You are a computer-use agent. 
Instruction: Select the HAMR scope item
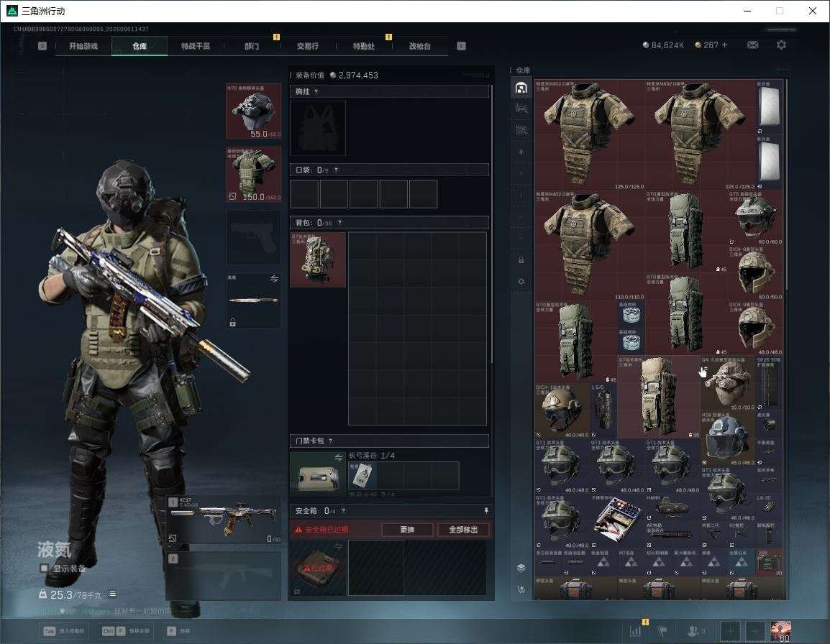pyautogui.click(x=672, y=507)
